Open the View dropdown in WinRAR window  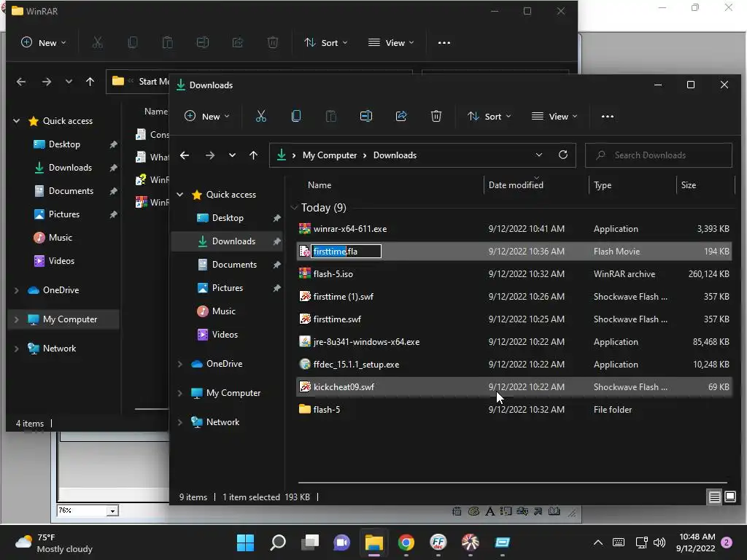pos(391,43)
